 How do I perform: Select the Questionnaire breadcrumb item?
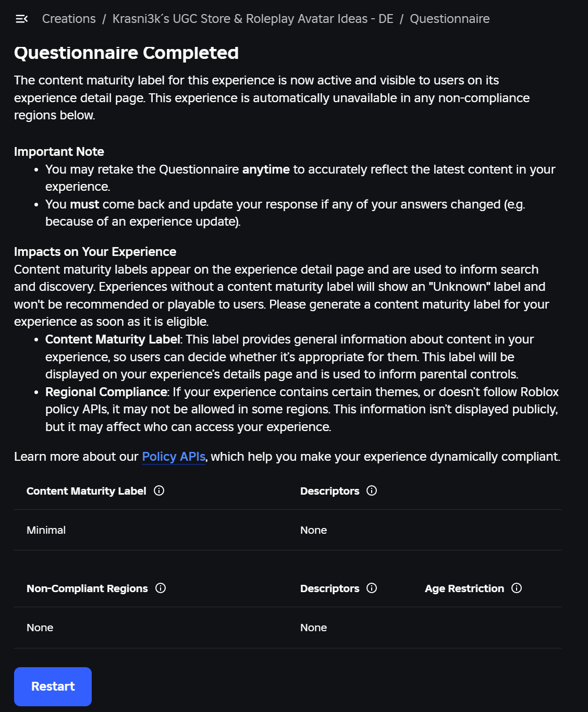449,19
